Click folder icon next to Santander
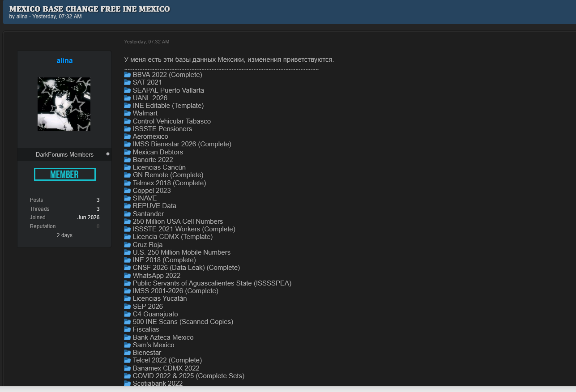 tap(128, 213)
